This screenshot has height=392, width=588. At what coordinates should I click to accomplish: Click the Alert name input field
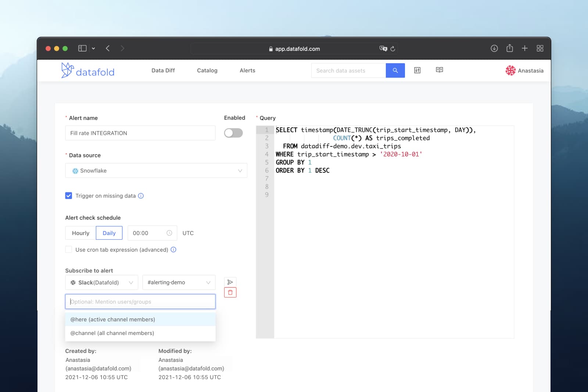click(140, 133)
